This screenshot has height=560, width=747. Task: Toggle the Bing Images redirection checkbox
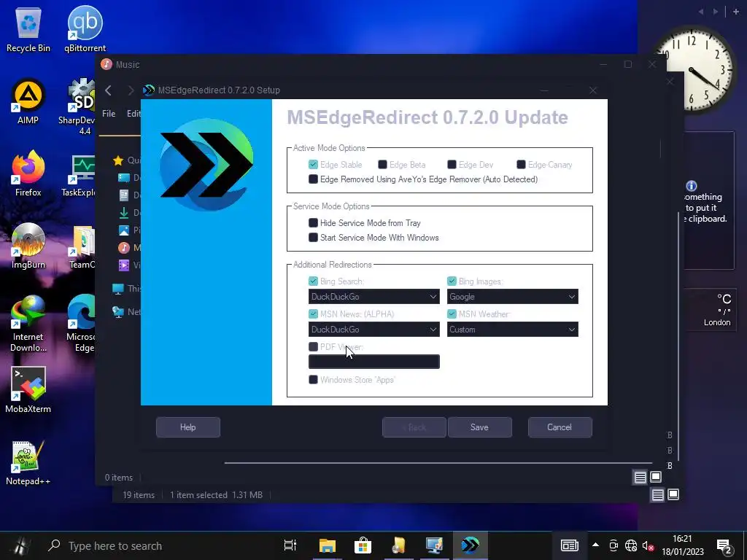[x=452, y=281]
